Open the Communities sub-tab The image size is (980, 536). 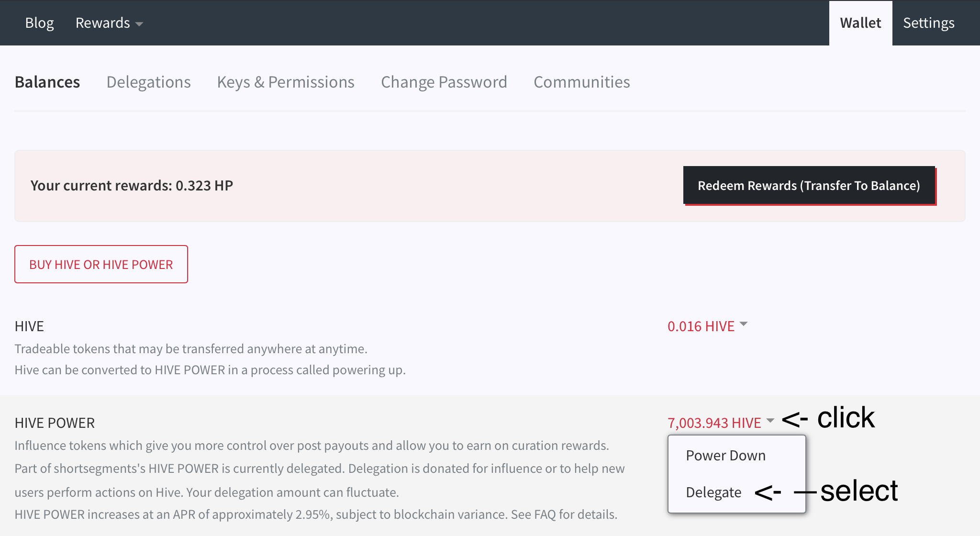coord(581,82)
